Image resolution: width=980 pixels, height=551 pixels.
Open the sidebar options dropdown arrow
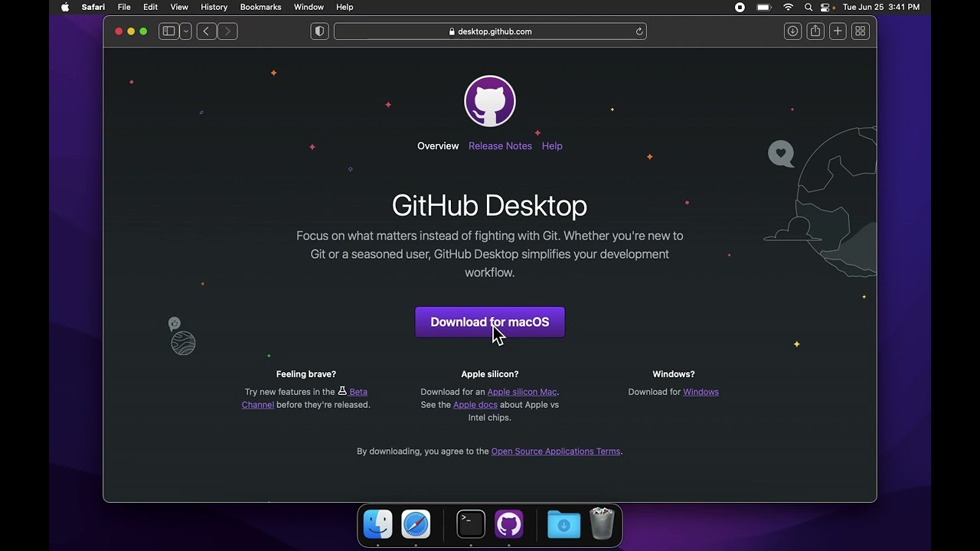185,31
